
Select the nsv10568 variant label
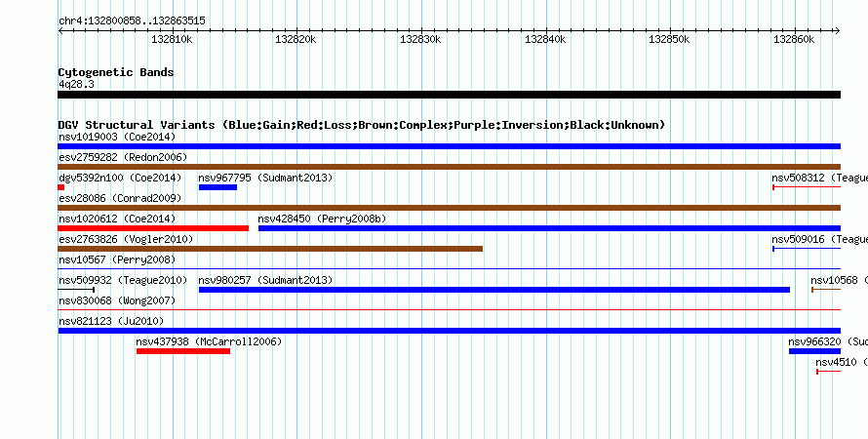click(x=839, y=280)
